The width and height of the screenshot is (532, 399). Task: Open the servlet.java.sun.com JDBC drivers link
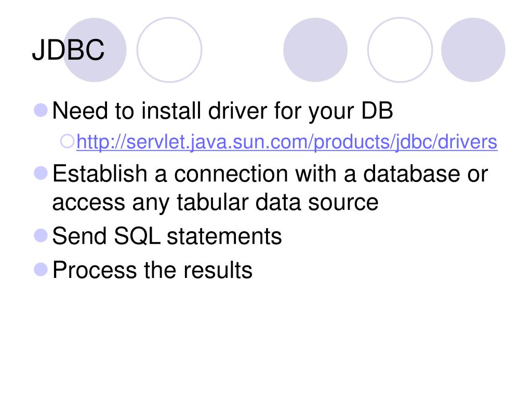click(287, 142)
